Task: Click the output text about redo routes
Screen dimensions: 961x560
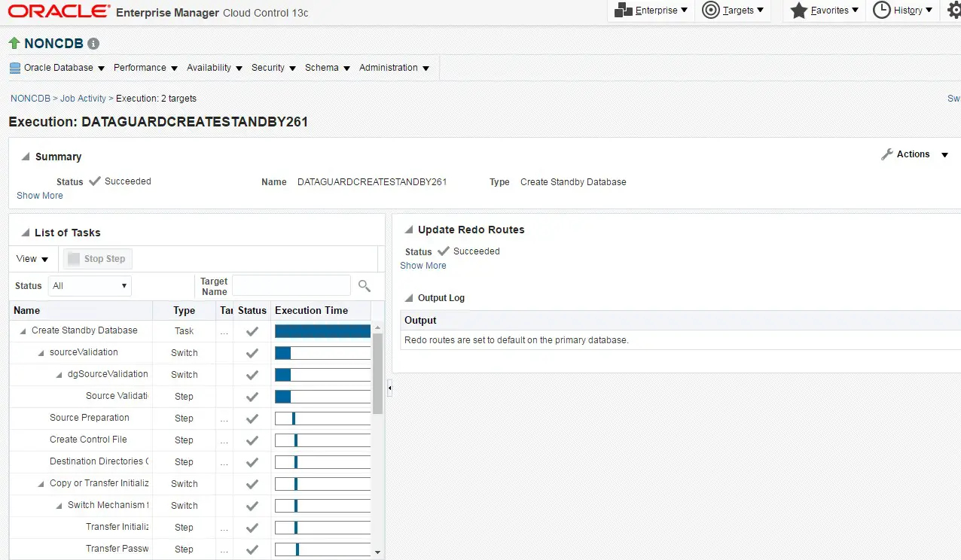Action: pyautogui.click(x=517, y=340)
